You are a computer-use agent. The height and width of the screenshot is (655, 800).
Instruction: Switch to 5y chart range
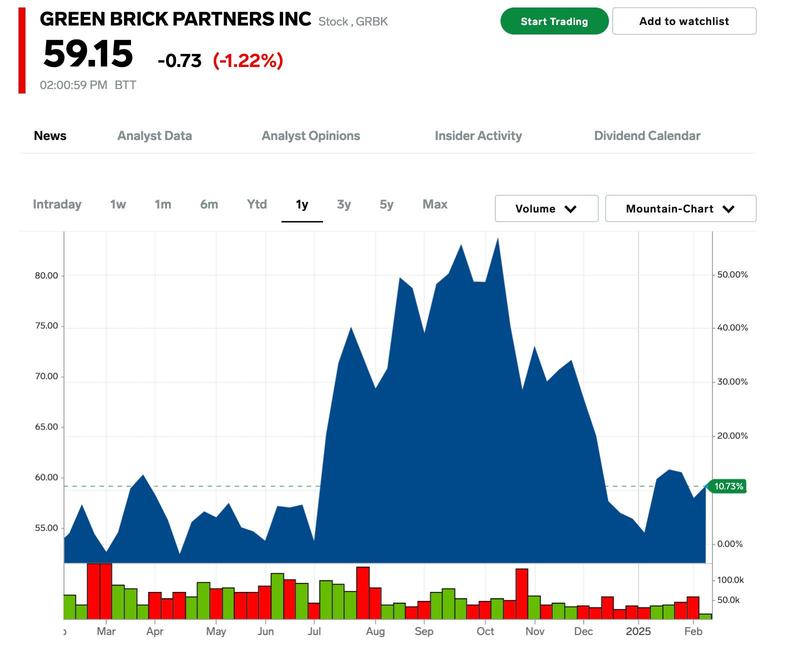(x=387, y=205)
